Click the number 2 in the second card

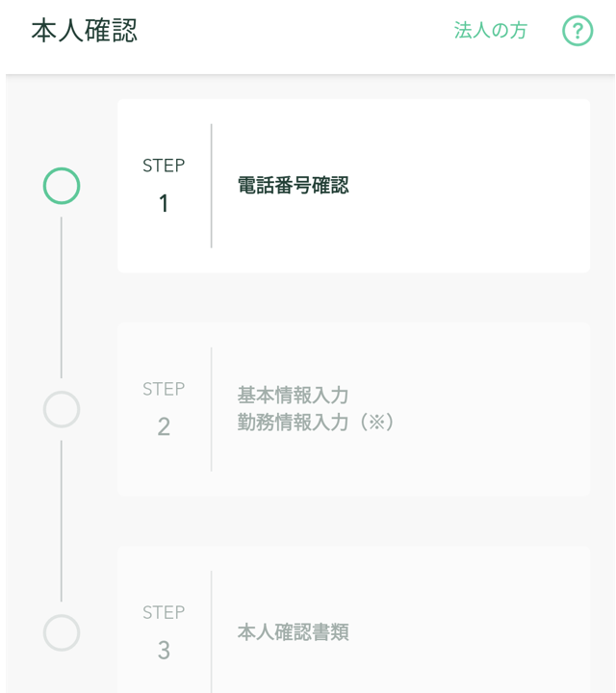tap(164, 427)
